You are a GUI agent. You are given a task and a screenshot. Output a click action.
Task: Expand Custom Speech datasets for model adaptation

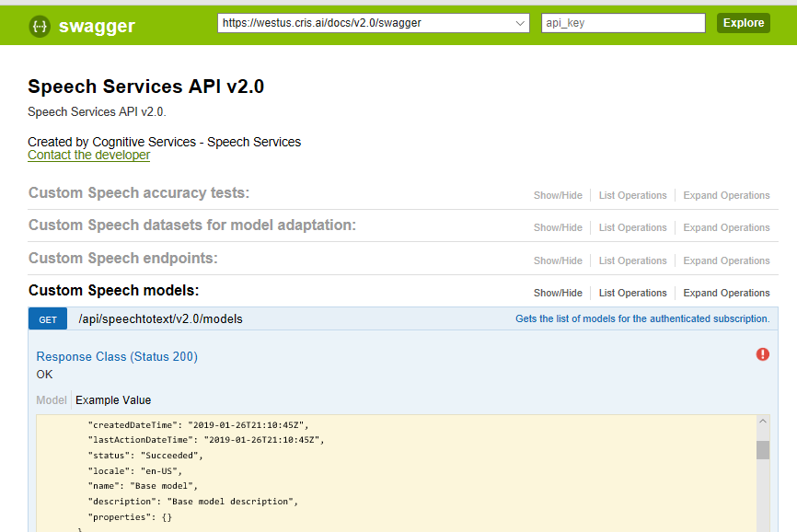coord(191,226)
